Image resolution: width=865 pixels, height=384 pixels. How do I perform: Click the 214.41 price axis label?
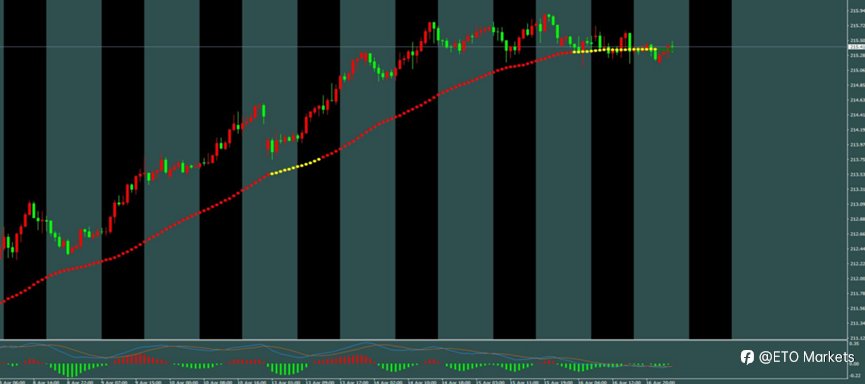tap(857, 115)
